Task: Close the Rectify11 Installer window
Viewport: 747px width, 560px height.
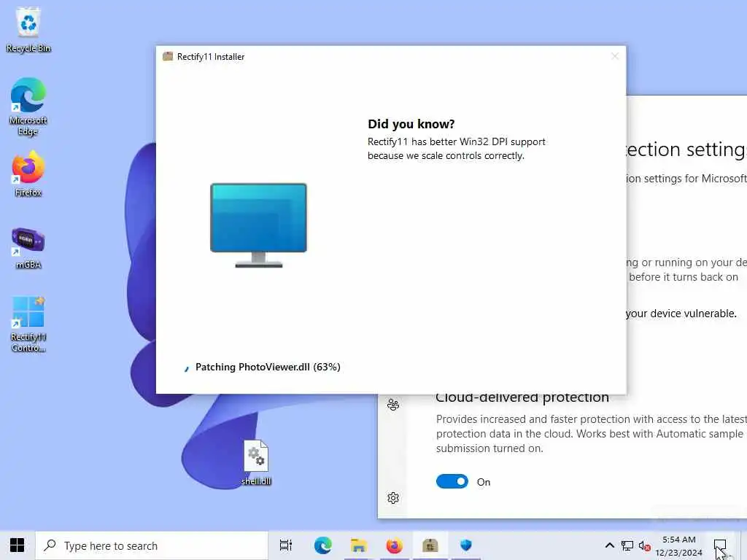Action: pyautogui.click(x=614, y=56)
